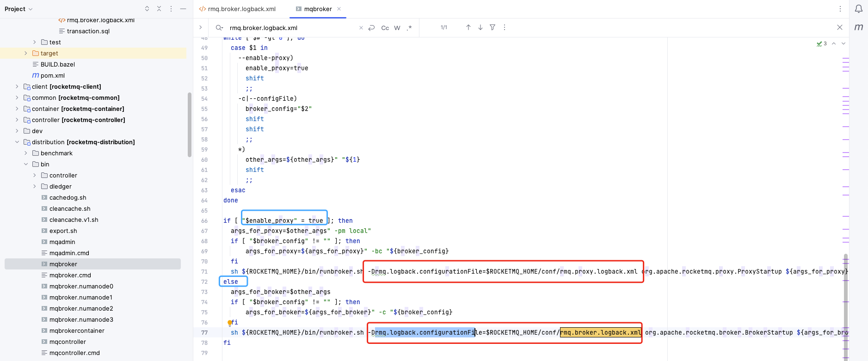
Task: Collapse all in Project panel
Action: click(159, 9)
